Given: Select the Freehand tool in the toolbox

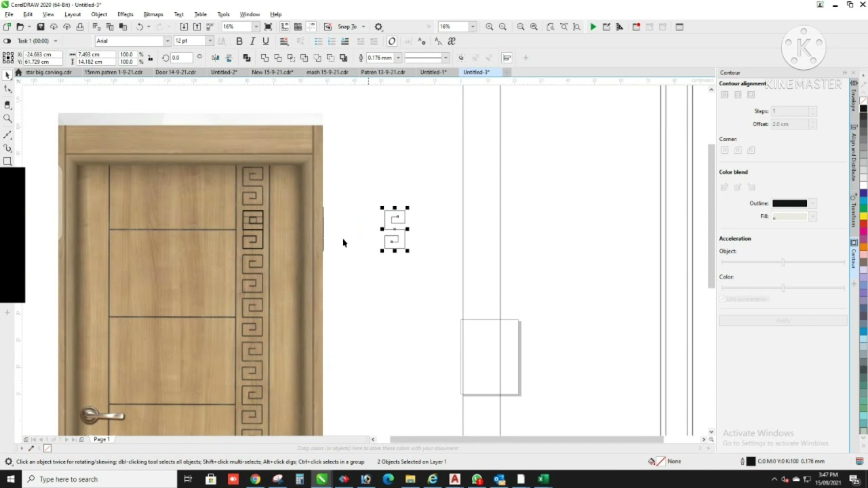Looking at the screenshot, I should [x=7, y=134].
